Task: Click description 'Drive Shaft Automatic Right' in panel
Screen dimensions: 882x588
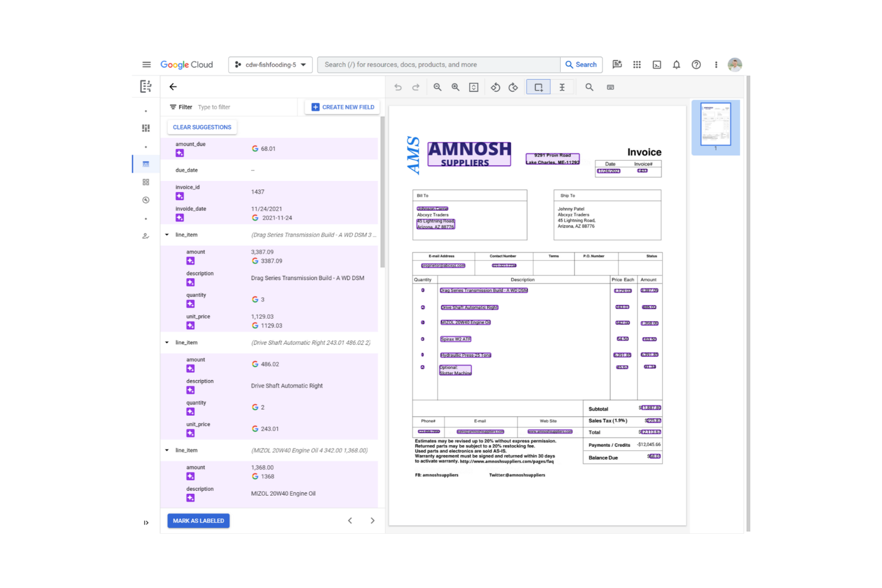Action: tap(287, 386)
